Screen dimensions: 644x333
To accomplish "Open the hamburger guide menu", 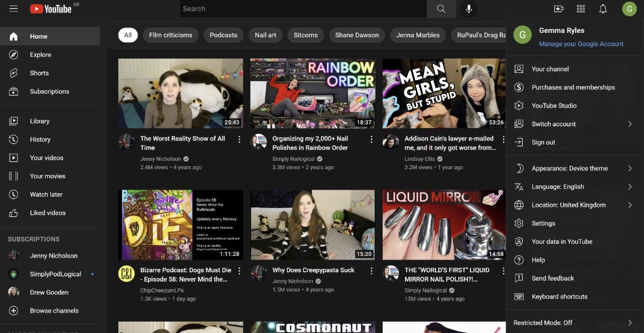I will click(x=14, y=8).
